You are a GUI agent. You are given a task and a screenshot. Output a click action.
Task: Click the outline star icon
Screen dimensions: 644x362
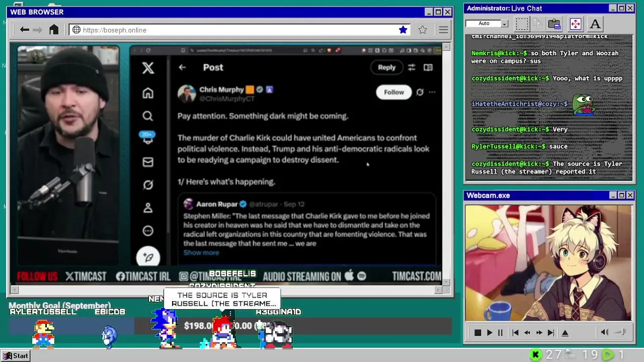(x=423, y=30)
